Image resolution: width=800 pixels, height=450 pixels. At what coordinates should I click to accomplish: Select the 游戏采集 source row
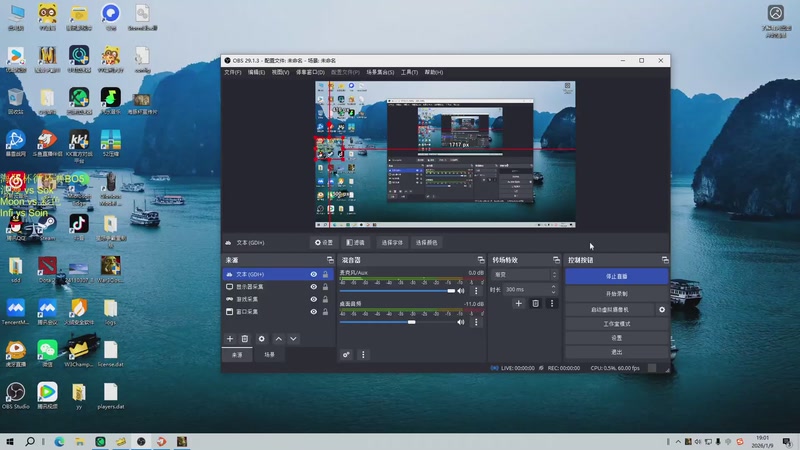point(278,299)
